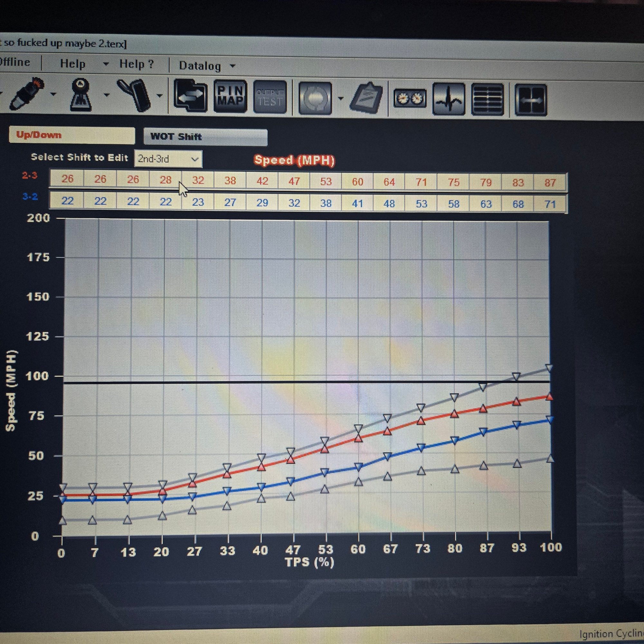The image size is (644, 644).
Task: Click the heartbeat waveform datalog icon
Action: pos(448,99)
